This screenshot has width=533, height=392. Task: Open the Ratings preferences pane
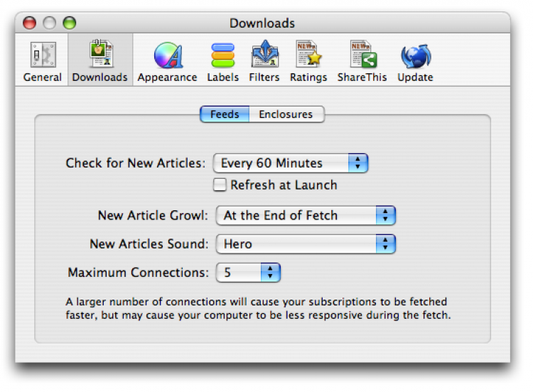[308, 61]
